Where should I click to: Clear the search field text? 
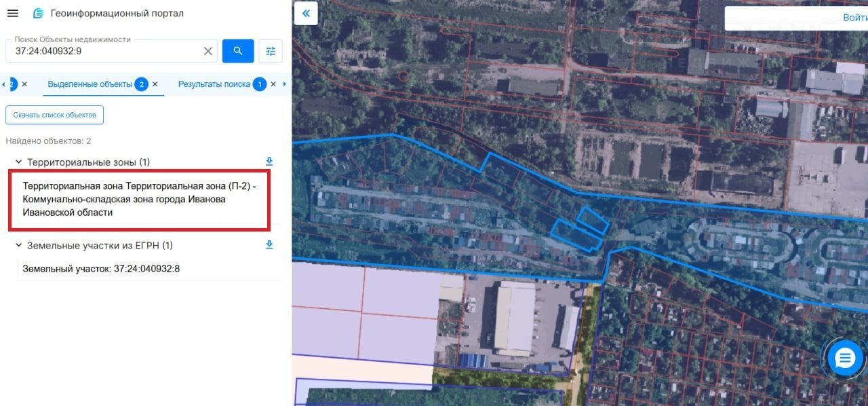[208, 51]
